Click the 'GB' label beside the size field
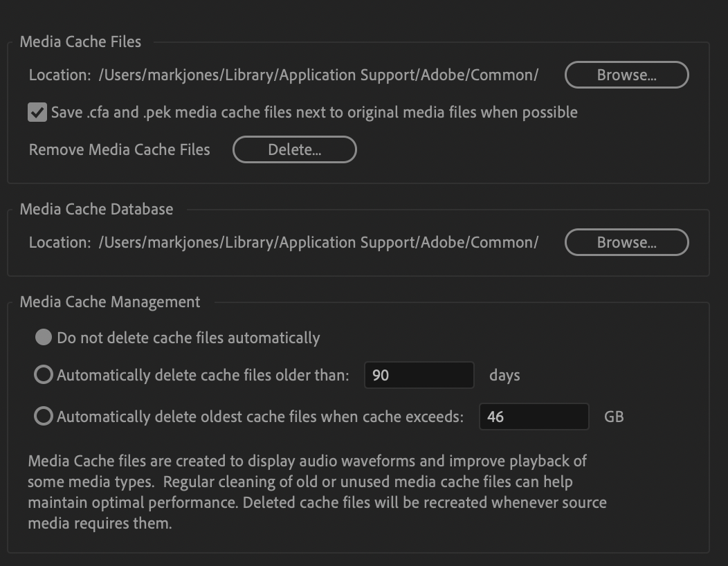Viewport: 728px width, 566px height. pos(614,417)
